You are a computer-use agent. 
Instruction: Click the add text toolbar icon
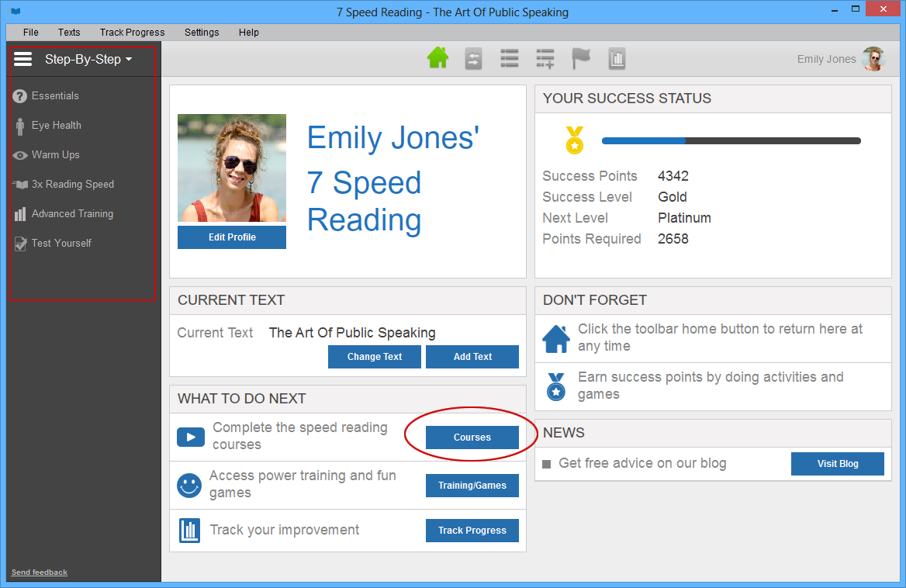[545, 58]
